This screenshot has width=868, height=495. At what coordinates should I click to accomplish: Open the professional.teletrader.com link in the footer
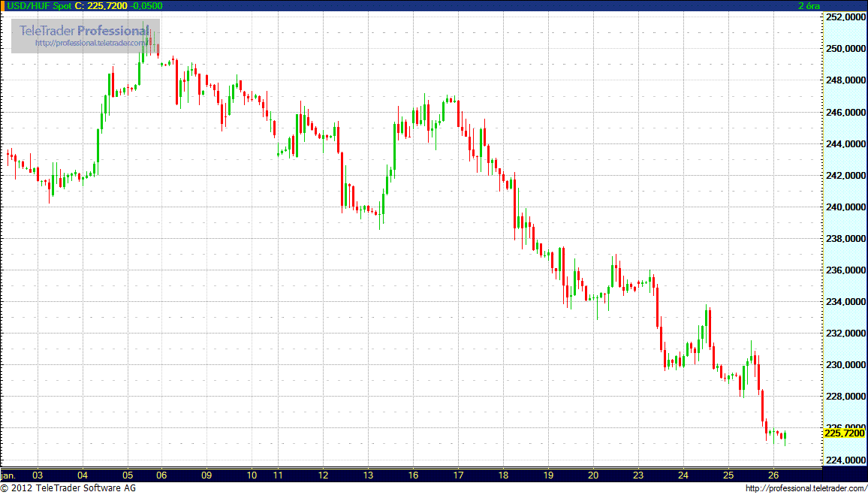coord(806,488)
